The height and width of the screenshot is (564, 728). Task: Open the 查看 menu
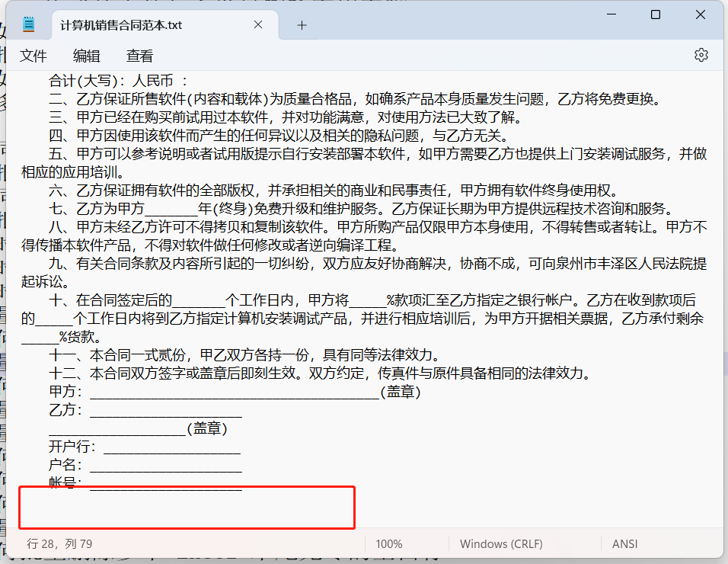click(x=140, y=55)
